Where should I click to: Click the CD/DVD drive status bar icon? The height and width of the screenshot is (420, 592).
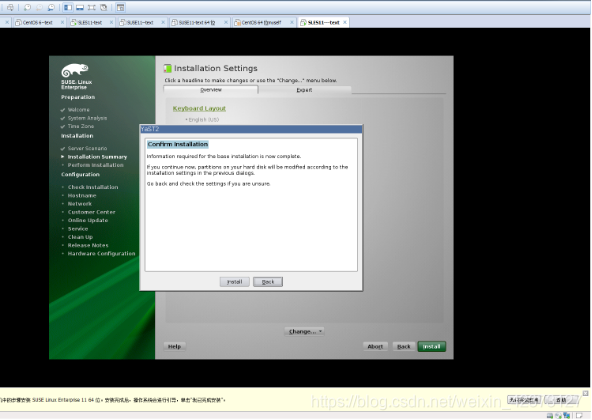558,416
